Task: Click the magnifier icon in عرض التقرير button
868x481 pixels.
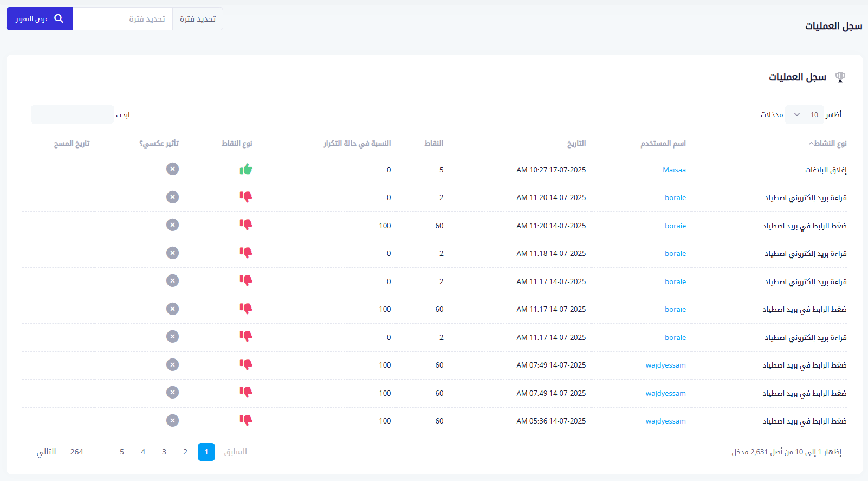Action: [59, 19]
